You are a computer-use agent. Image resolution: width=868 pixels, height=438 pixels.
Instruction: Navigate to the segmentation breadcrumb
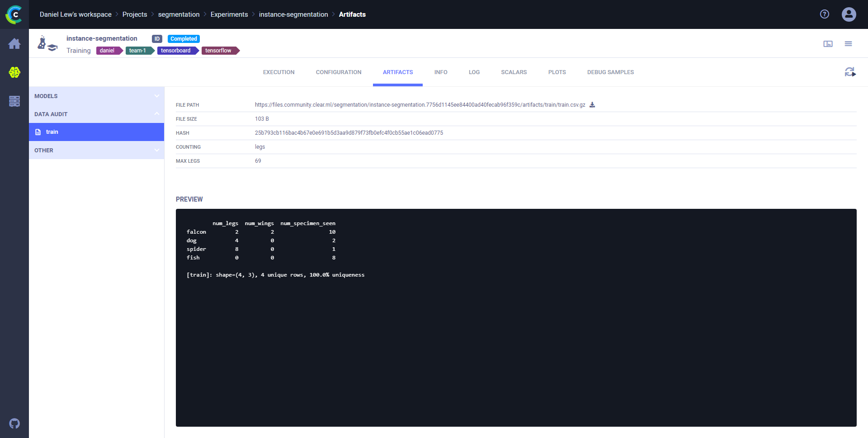click(179, 14)
